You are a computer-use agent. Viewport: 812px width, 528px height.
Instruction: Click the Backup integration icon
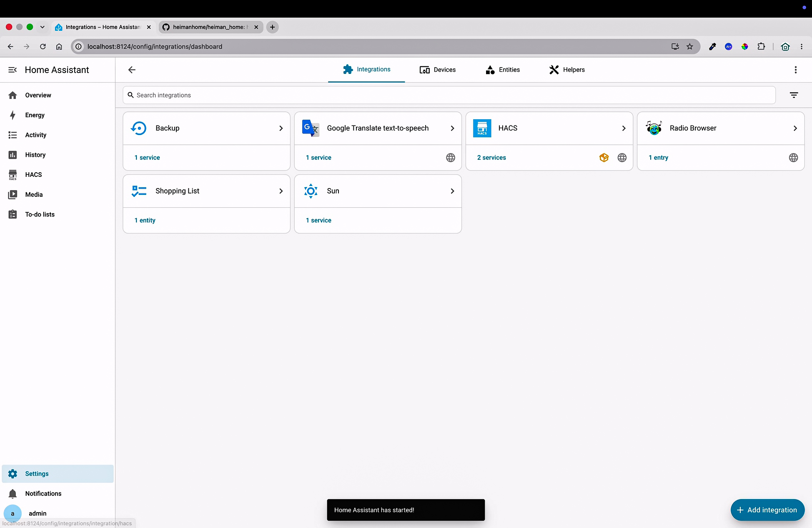(139, 128)
